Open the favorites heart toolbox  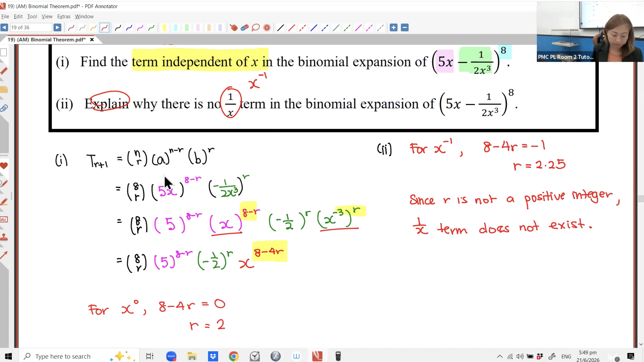coord(4,166)
